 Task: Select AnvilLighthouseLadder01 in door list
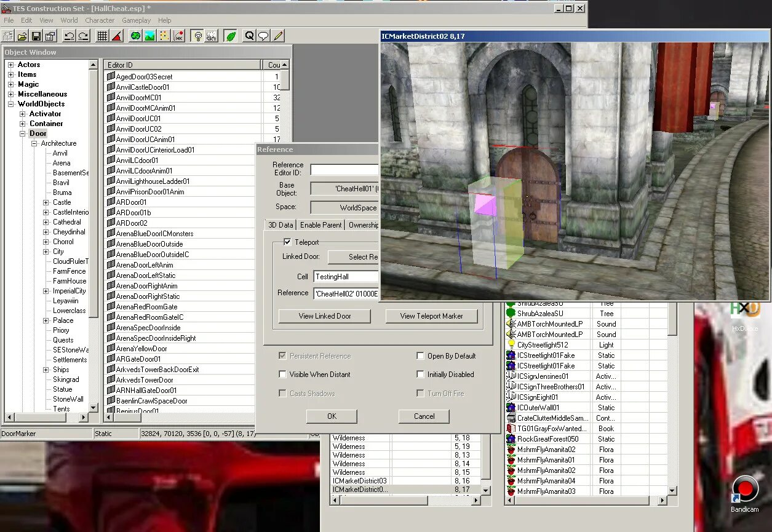[x=153, y=181]
